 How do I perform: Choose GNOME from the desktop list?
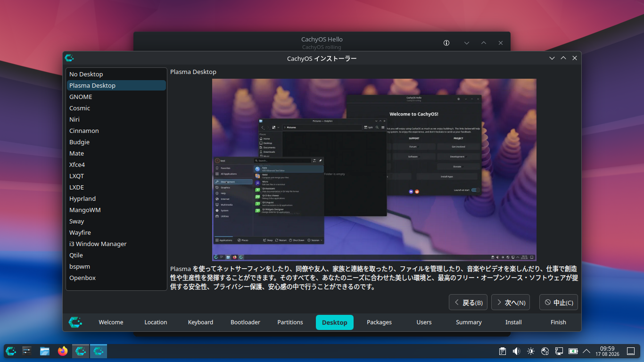(116, 97)
